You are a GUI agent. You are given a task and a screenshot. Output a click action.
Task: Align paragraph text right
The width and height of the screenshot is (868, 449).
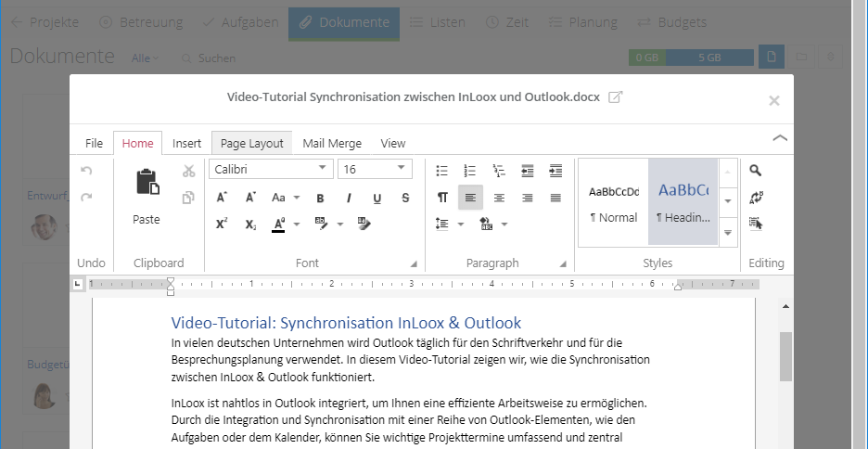528,198
